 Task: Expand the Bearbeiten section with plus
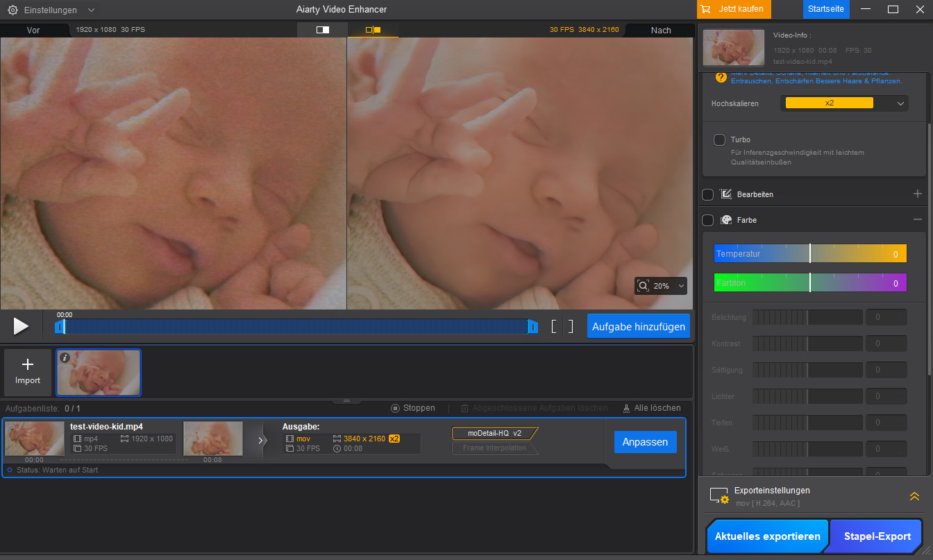pos(918,194)
